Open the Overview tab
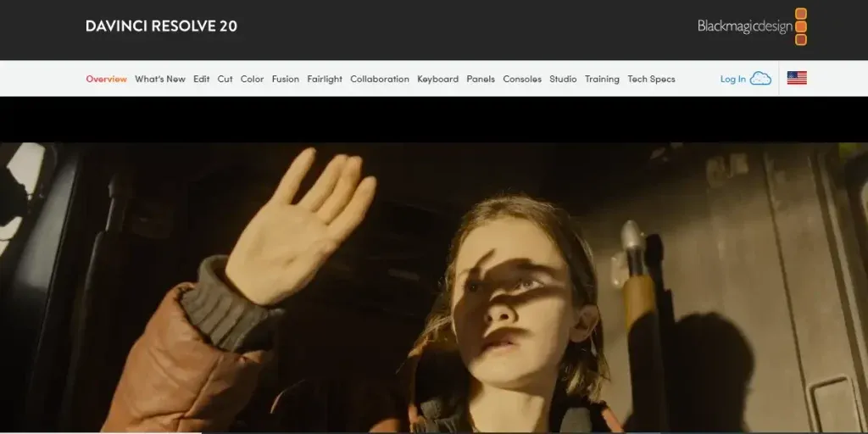 click(x=106, y=79)
